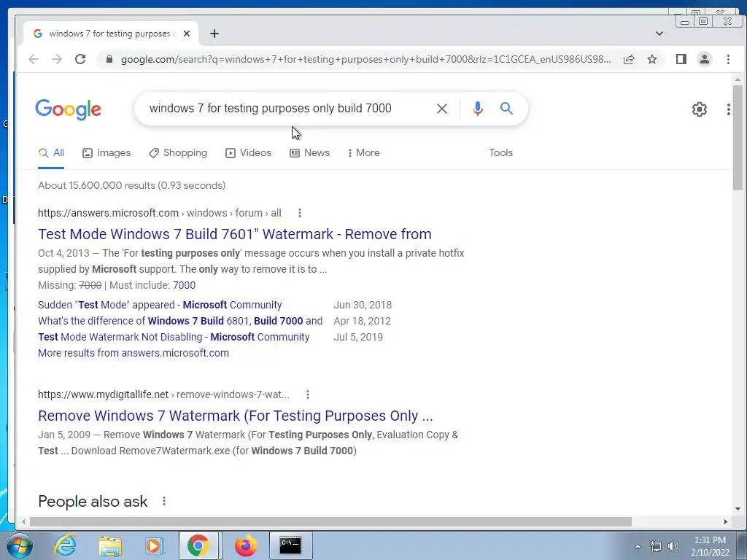Open a new browser tab
The image size is (747, 560).
214,34
